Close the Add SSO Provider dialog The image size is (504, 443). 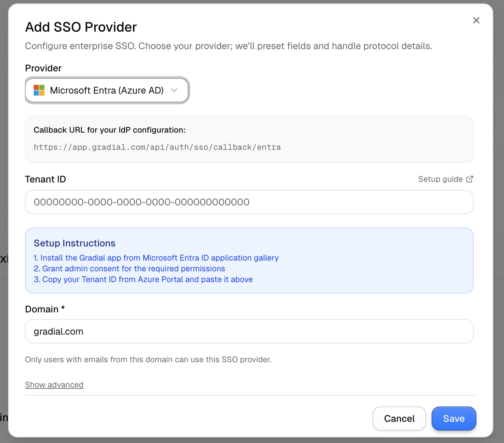tap(476, 21)
